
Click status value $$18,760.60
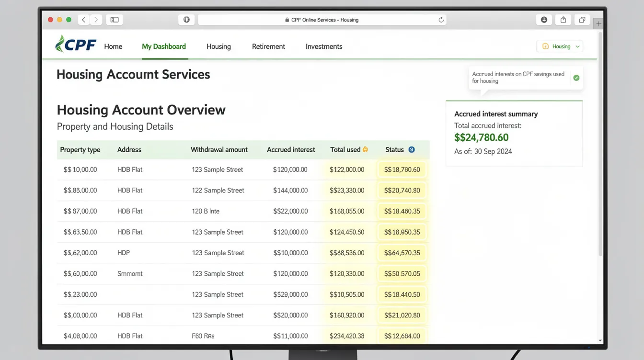(402, 169)
